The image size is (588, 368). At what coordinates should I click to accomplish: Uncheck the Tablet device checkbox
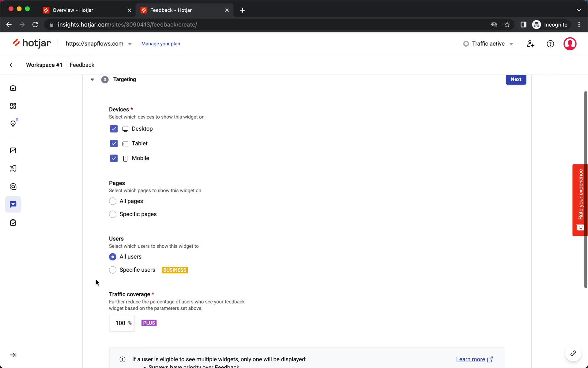[113, 143]
